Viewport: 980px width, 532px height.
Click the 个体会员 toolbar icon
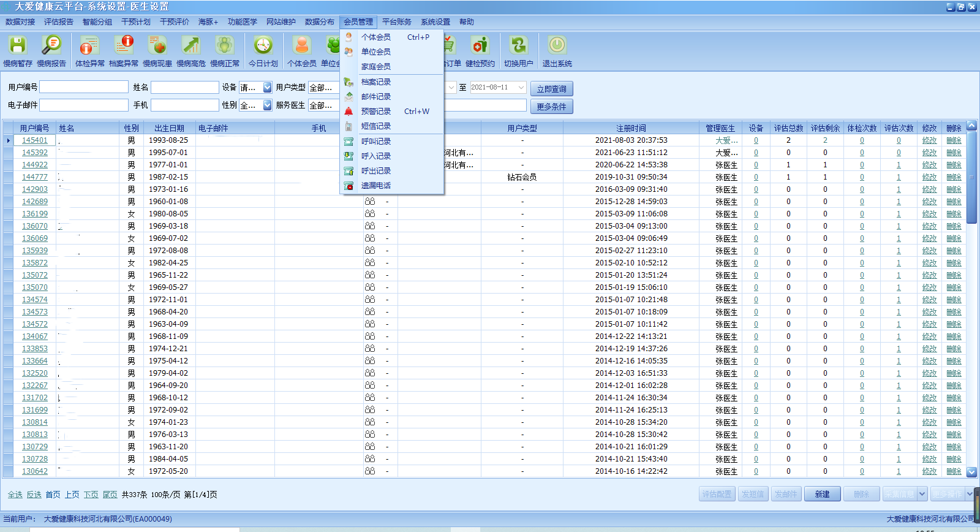pyautogui.click(x=302, y=46)
